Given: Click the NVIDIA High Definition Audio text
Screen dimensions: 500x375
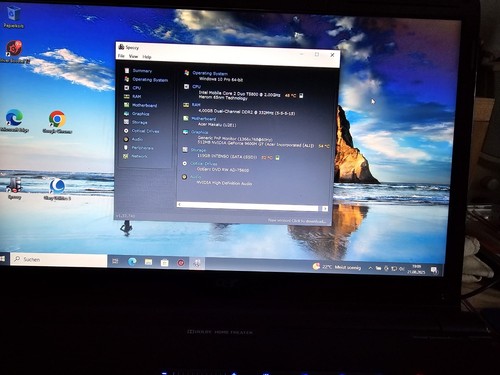Looking at the screenshot, I should (x=224, y=183).
